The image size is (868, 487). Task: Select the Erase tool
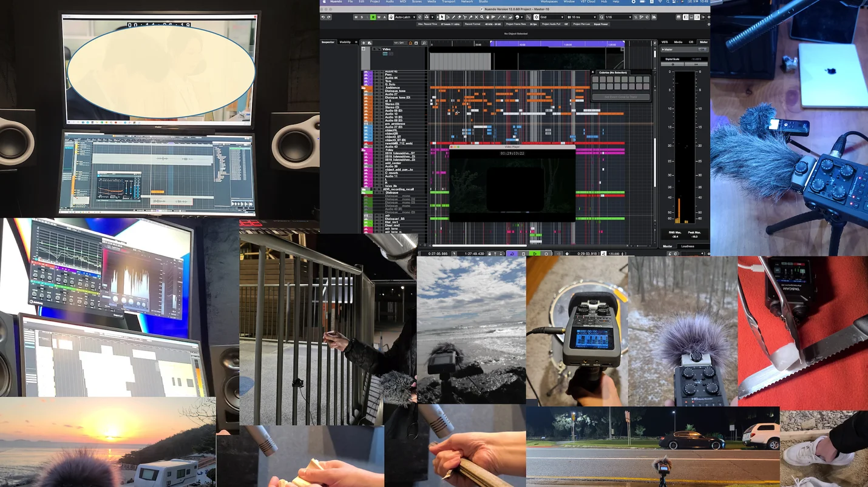point(459,17)
